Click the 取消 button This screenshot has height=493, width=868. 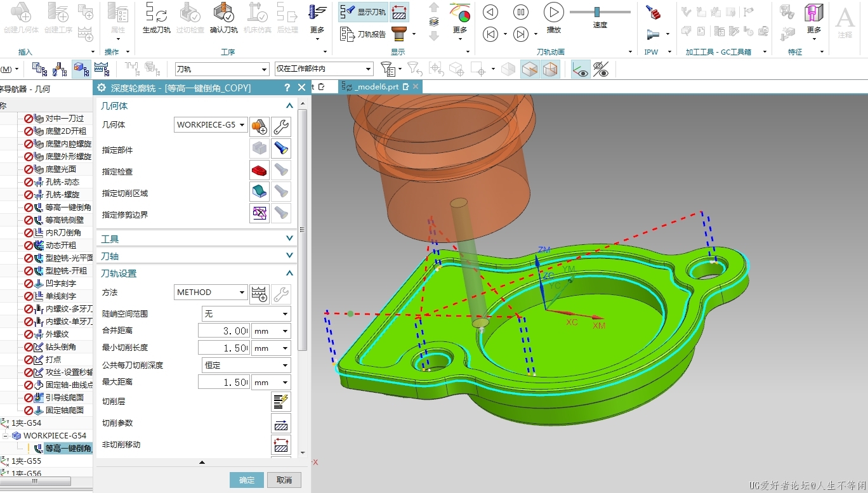tap(284, 480)
